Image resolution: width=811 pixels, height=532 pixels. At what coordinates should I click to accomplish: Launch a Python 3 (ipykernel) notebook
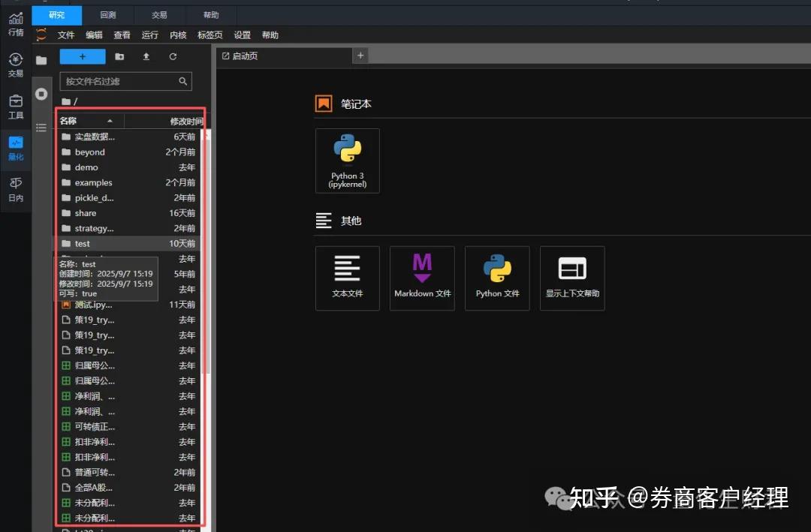(347, 160)
